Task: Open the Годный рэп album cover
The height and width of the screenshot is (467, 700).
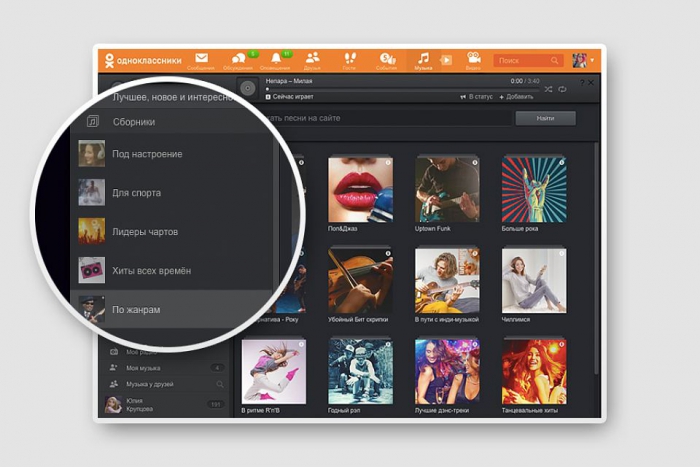Action: pos(361,371)
